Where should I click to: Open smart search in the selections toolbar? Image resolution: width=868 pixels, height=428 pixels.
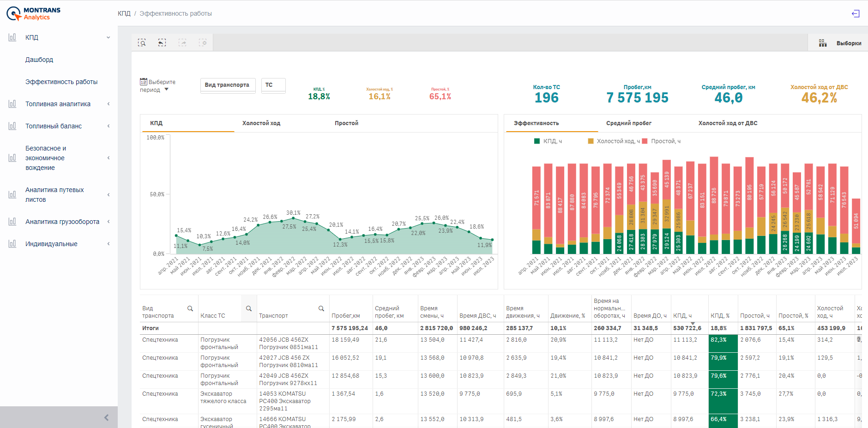(x=142, y=42)
